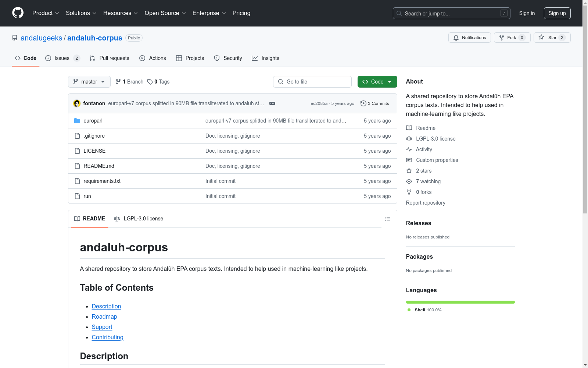Open the Actions tab
The height and width of the screenshot is (368, 588).
click(153, 58)
